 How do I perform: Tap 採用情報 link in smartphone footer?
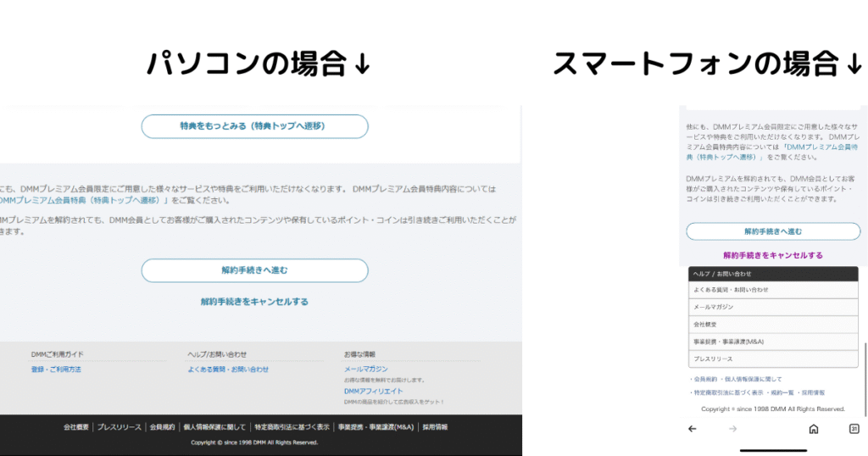813,392
